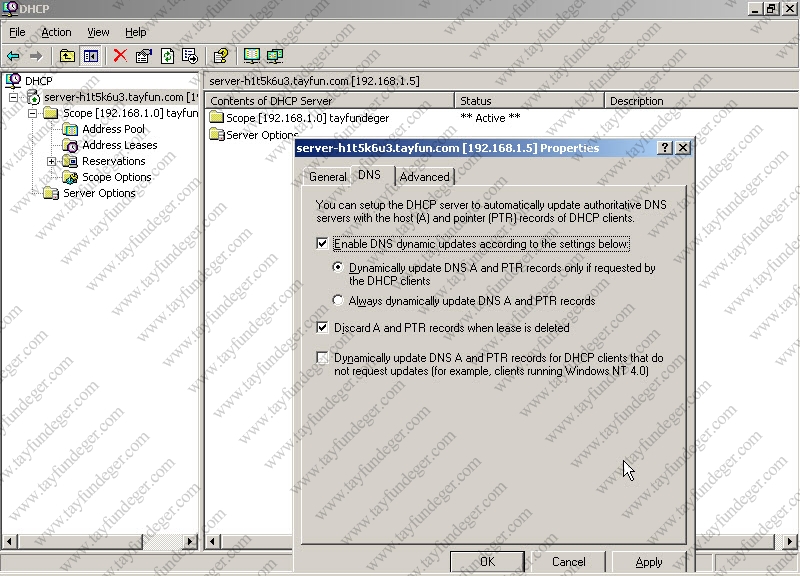800x576 pixels.
Task: Toggle Discard A and PTR records checkbox
Action: point(322,327)
